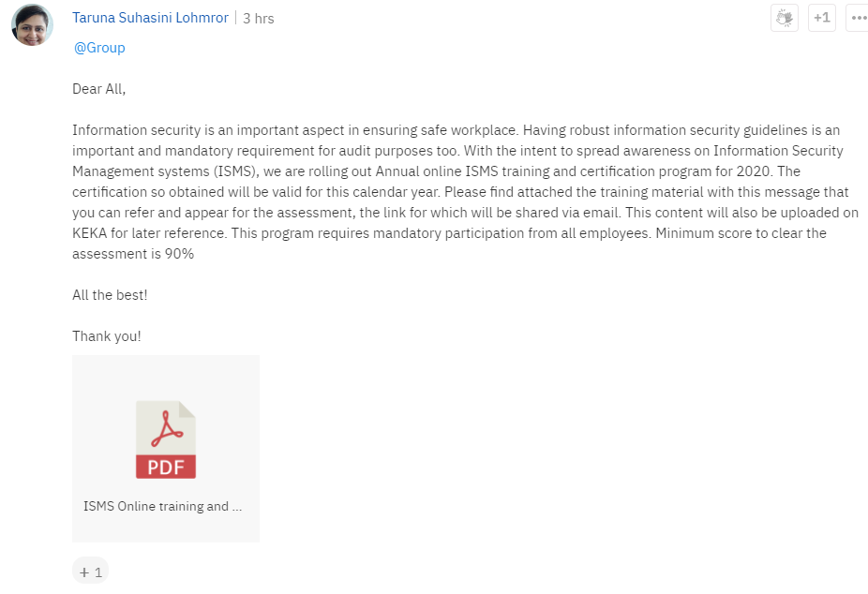The height and width of the screenshot is (594, 868).
Task: Click the word 'KEKA' in message
Action: coord(90,233)
